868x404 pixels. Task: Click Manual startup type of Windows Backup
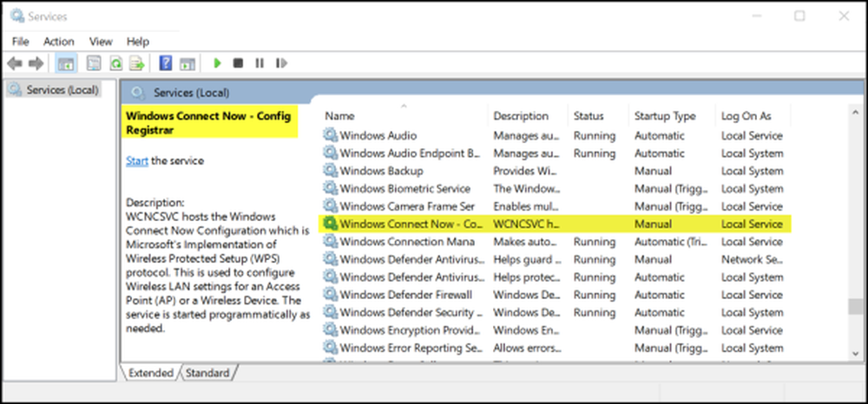[x=654, y=171]
